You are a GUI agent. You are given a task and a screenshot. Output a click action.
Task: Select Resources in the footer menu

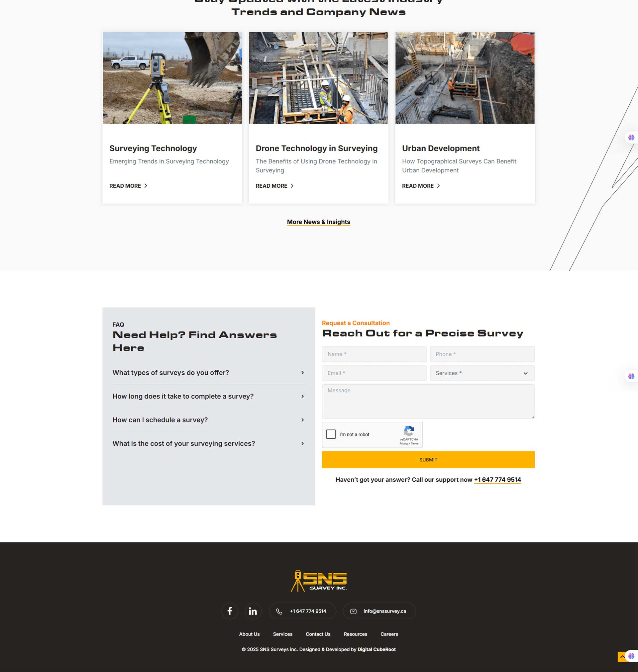tap(356, 634)
